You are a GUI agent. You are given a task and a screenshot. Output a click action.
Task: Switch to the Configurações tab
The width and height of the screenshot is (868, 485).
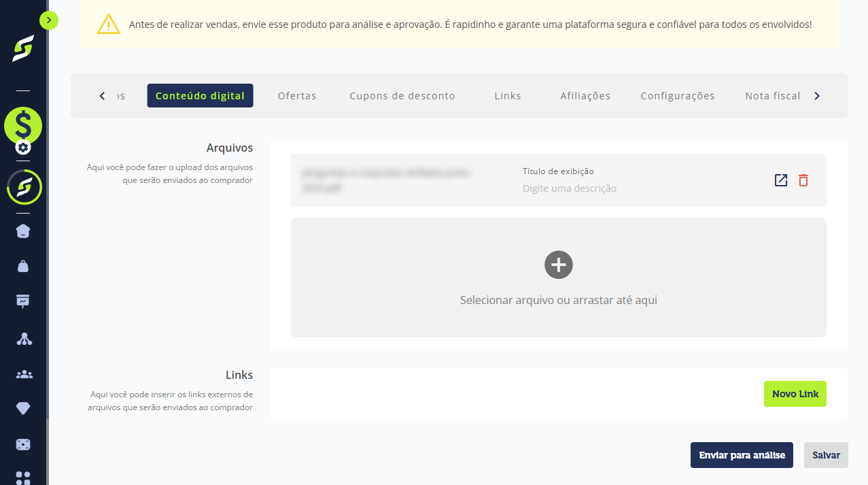678,96
